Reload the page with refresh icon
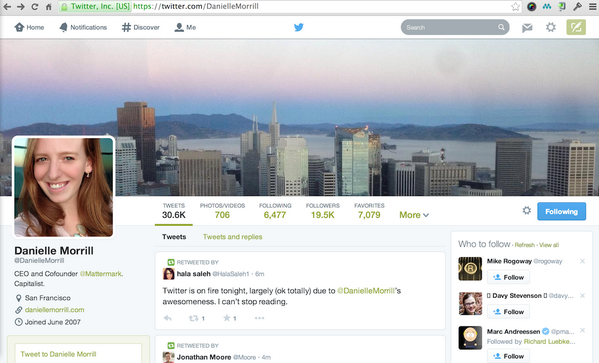This screenshot has height=363, width=599. point(34,6)
